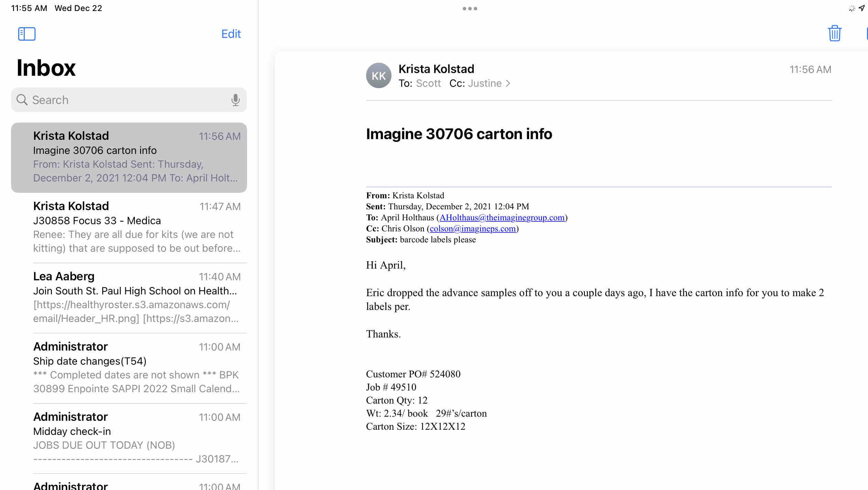The width and height of the screenshot is (868, 490).
Task: Tap the microphone dictation icon
Action: click(235, 100)
